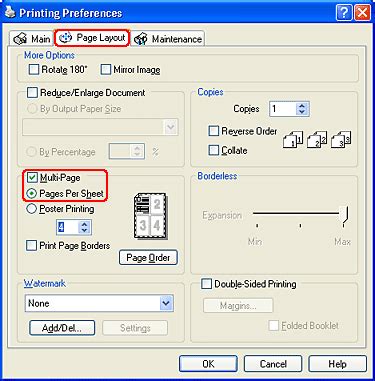Image resolution: width=375 pixels, height=381 pixels.
Task: Click the third collate pages icon
Action: click(x=341, y=139)
